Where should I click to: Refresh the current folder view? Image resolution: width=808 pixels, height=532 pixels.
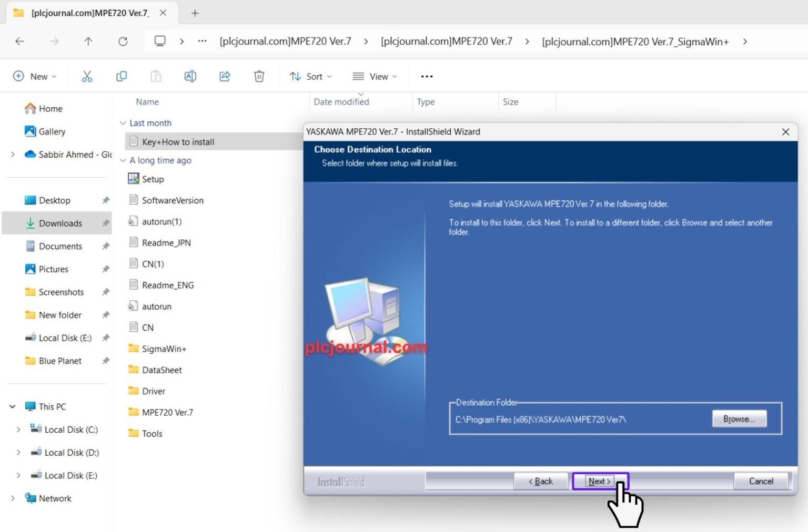coord(123,42)
